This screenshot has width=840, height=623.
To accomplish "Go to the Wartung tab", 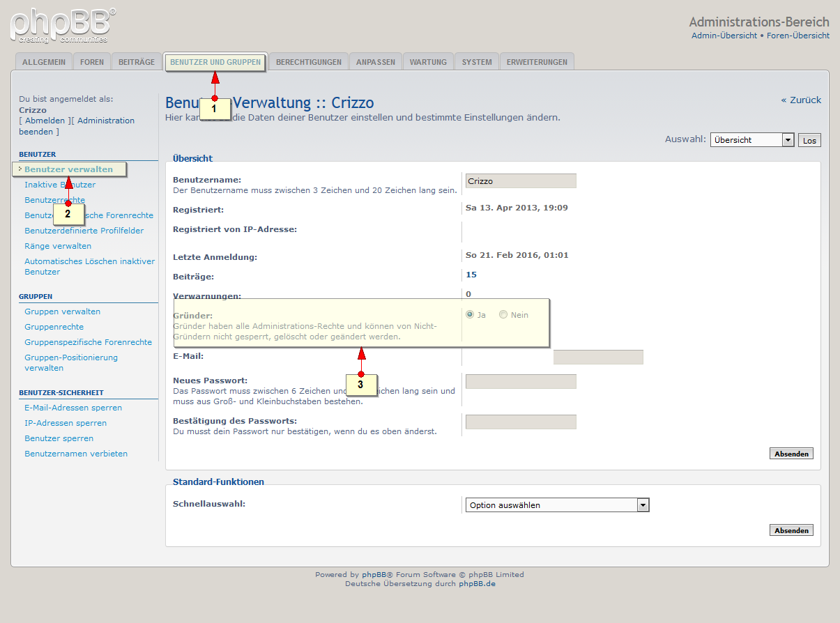I will (428, 62).
